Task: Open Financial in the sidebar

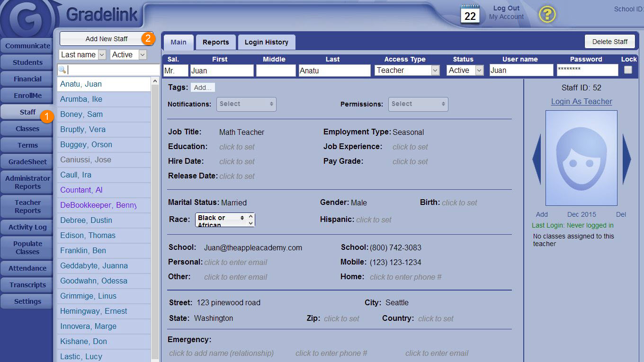Action: [27, 79]
